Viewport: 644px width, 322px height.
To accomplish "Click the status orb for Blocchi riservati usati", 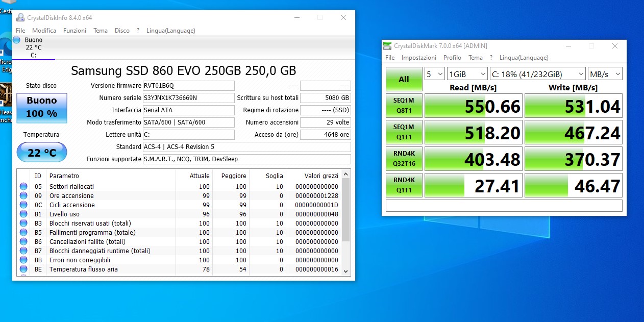I will pyautogui.click(x=23, y=223).
